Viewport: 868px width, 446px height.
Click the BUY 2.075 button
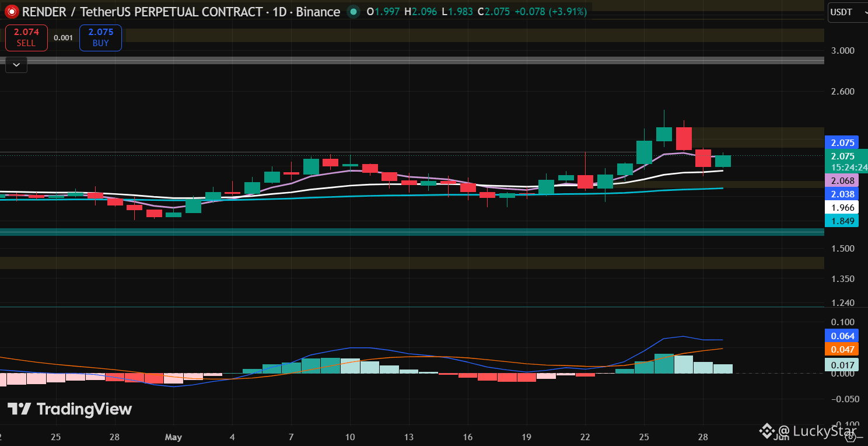(100, 38)
